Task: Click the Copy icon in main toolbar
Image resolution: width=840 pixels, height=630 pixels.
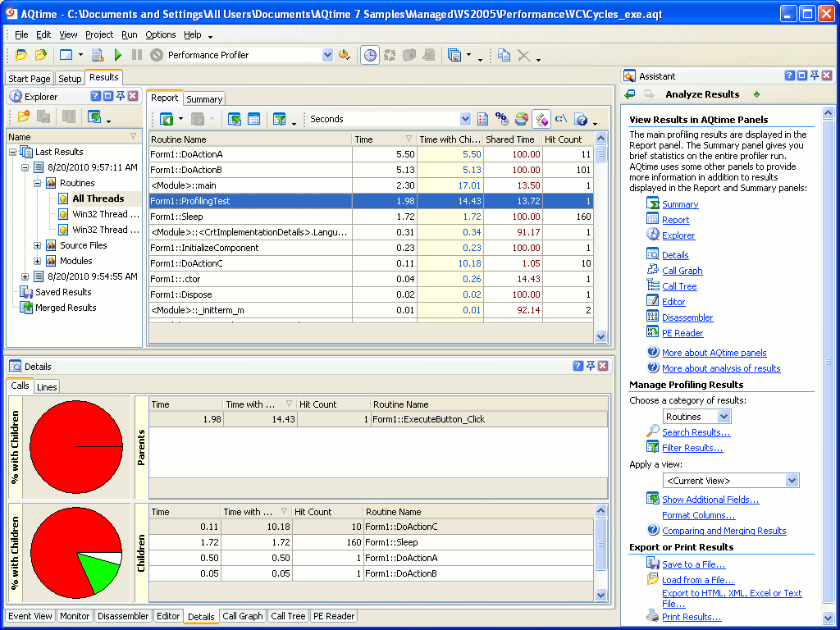Action: coord(504,55)
